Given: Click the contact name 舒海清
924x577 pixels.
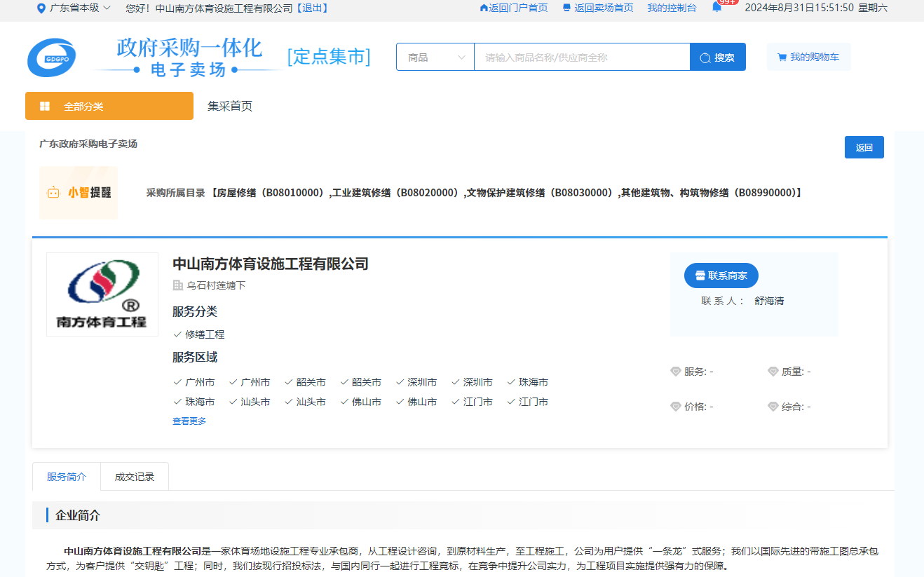Looking at the screenshot, I should pos(769,301).
